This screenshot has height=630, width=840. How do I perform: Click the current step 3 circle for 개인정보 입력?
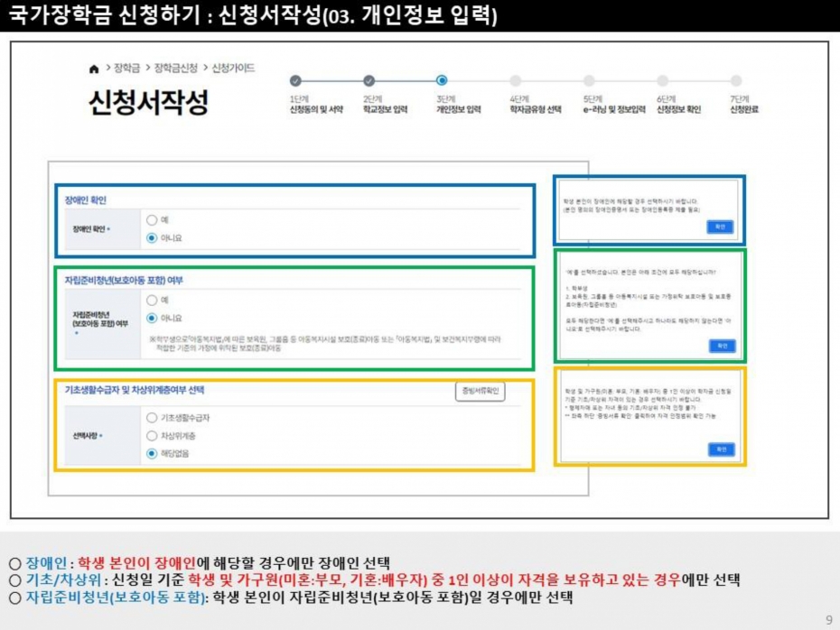442,81
